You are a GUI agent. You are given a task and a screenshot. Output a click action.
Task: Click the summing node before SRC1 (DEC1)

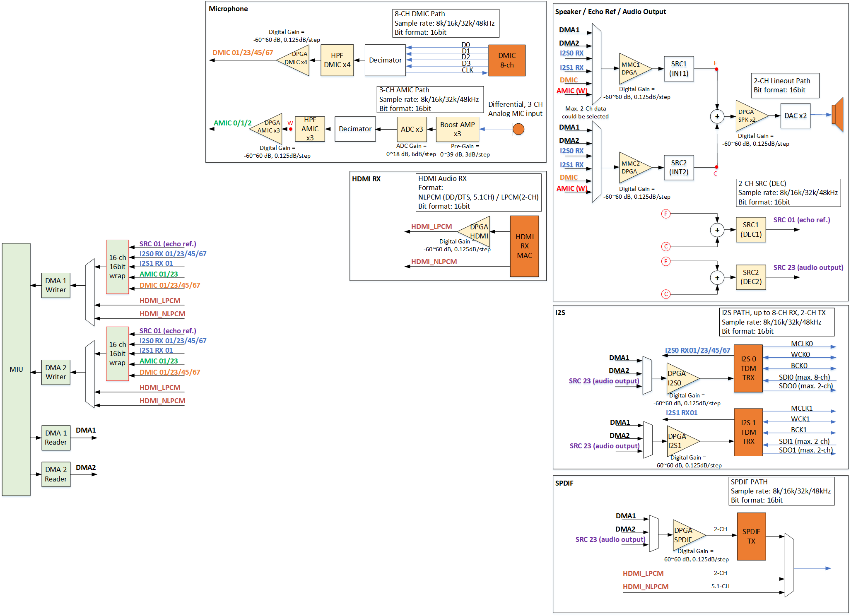[717, 230]
